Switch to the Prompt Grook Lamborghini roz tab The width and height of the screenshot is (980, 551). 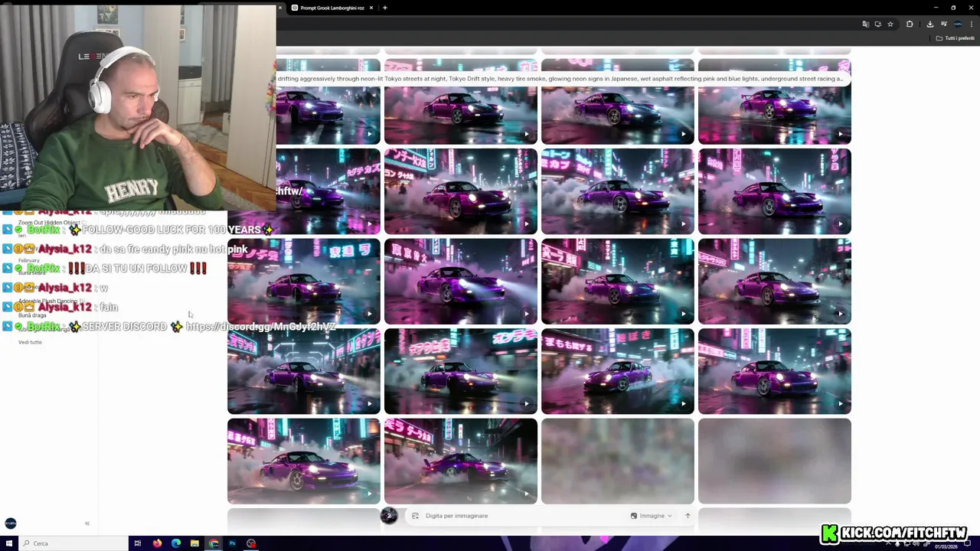332,8
